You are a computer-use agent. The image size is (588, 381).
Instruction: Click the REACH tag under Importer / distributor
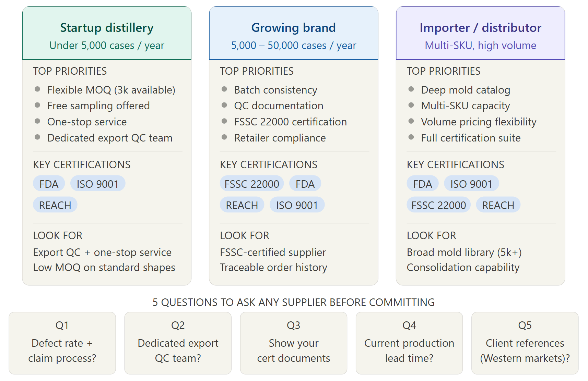point(498,205)
